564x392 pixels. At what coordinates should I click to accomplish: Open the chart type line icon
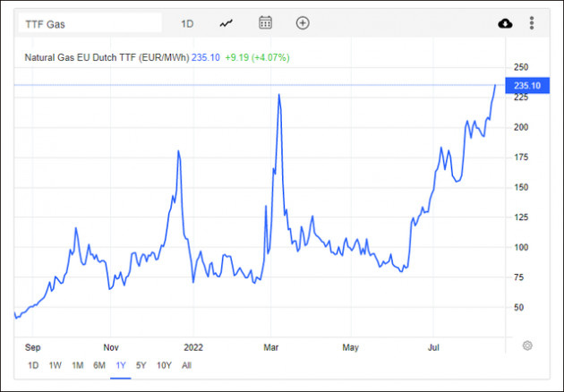click(x=226, y=24)
